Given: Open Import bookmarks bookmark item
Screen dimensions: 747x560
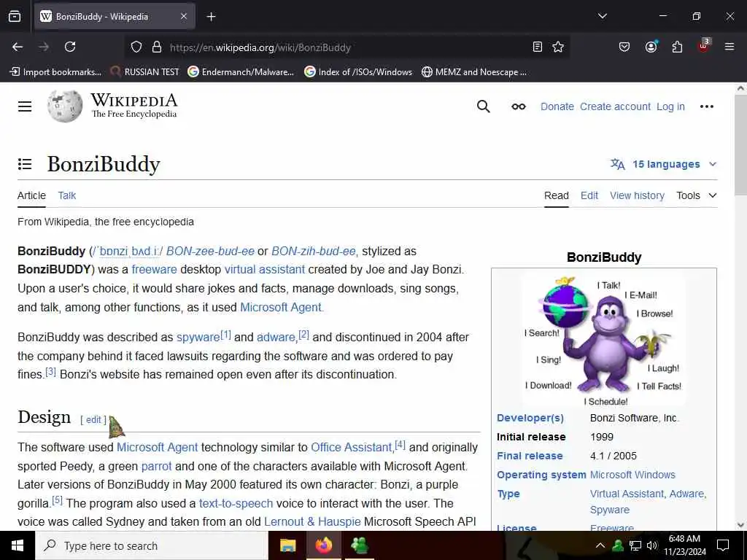Looking at the screenshot, I should 55,72.
